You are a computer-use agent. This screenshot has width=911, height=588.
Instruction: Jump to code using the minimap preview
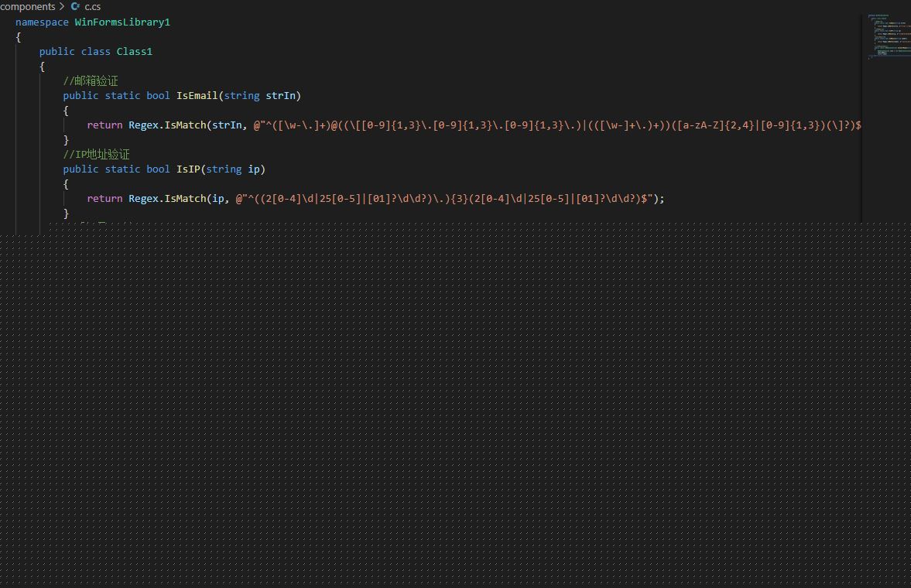pos(885,35)
